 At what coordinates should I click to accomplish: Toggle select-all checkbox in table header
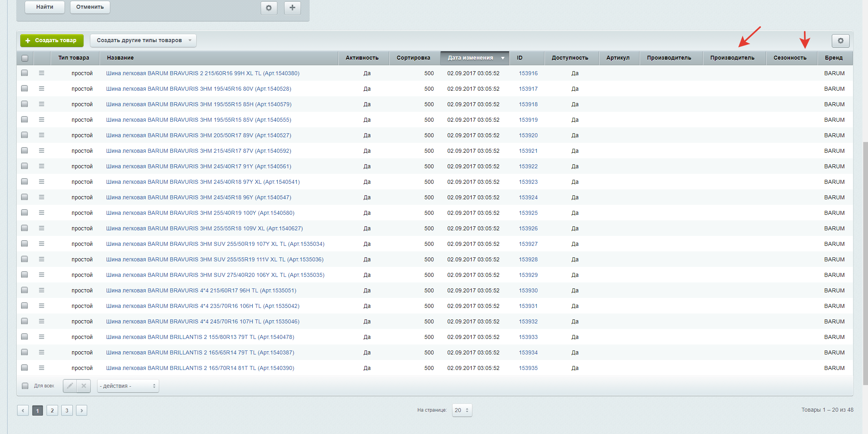(x=25, y=58)
